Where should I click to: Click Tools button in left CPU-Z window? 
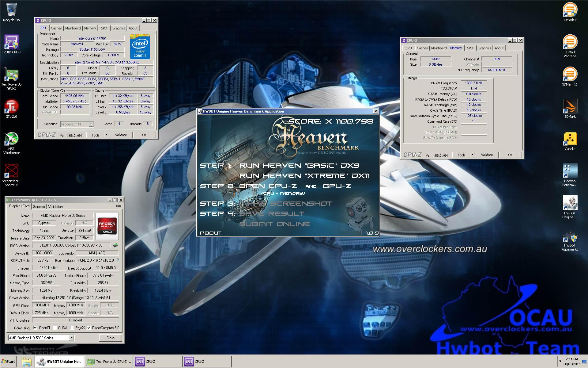(x=95, y=135)
